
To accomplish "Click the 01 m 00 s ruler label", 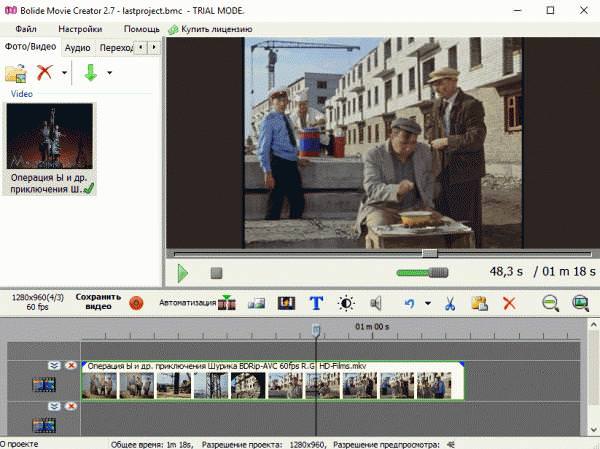I will coord(372,327).
